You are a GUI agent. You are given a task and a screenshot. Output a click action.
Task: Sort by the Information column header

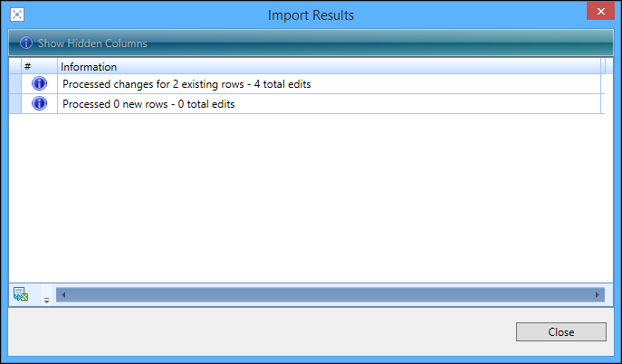[330, 66]
